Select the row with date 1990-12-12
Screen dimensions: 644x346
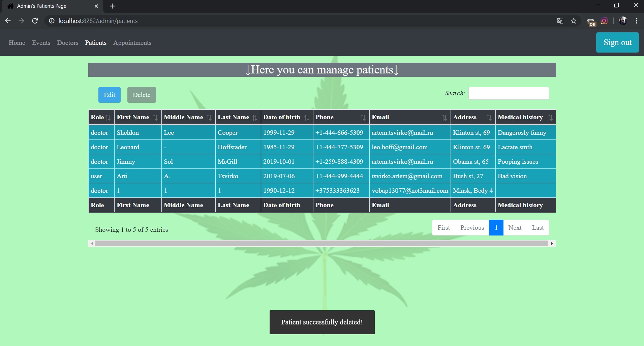coord(322,191)
